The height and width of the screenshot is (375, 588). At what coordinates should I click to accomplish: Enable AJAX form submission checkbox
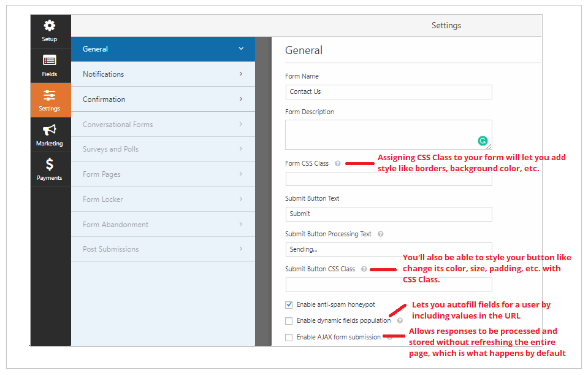coord(289,338)
